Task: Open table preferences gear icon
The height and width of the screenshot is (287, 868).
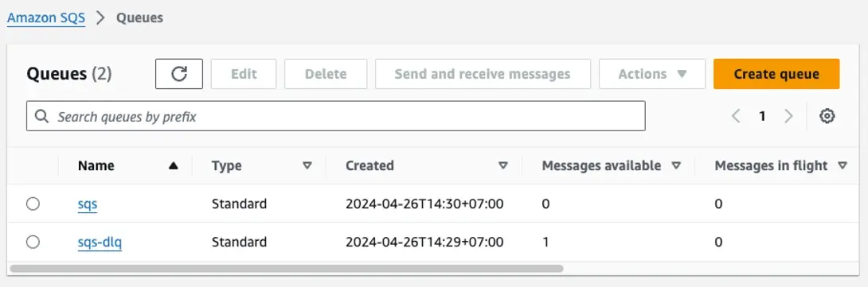Action: (827, 116)
